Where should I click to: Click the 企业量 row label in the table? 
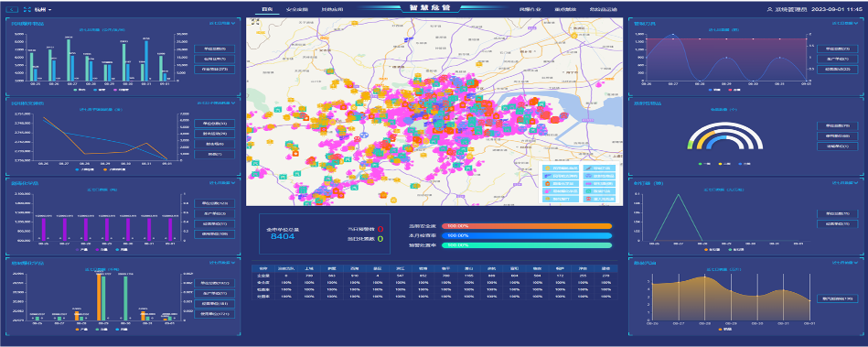263,276
